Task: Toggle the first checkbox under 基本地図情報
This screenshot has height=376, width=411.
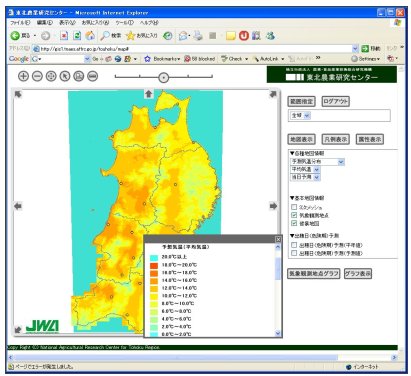Action: click(294, 207)
